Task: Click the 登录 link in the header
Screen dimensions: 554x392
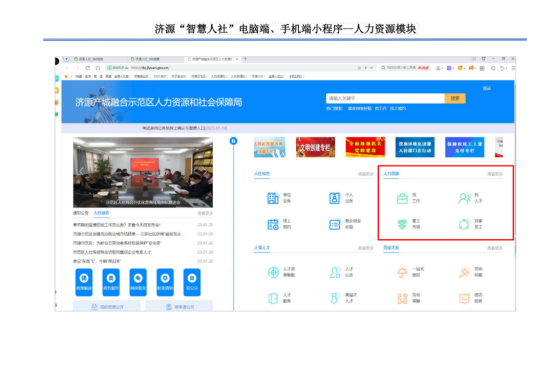Action: coord(487,88)
